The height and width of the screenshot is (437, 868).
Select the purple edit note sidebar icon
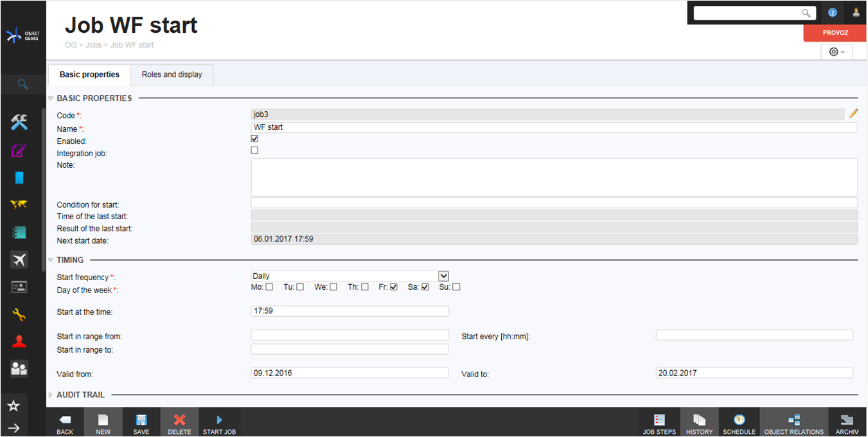pos(19,151)
